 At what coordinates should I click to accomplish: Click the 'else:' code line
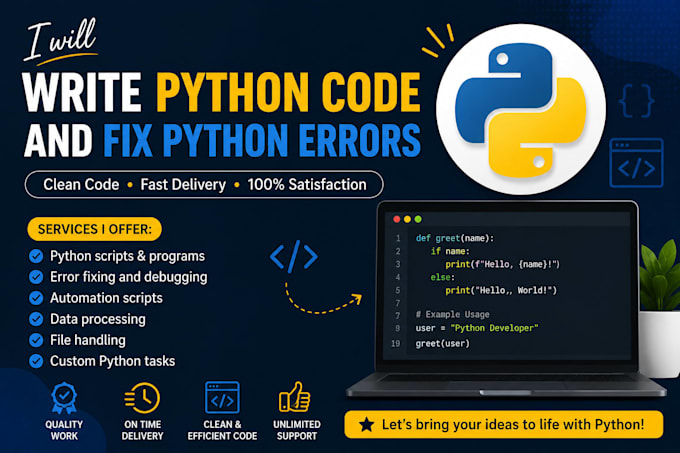point(443,277)
